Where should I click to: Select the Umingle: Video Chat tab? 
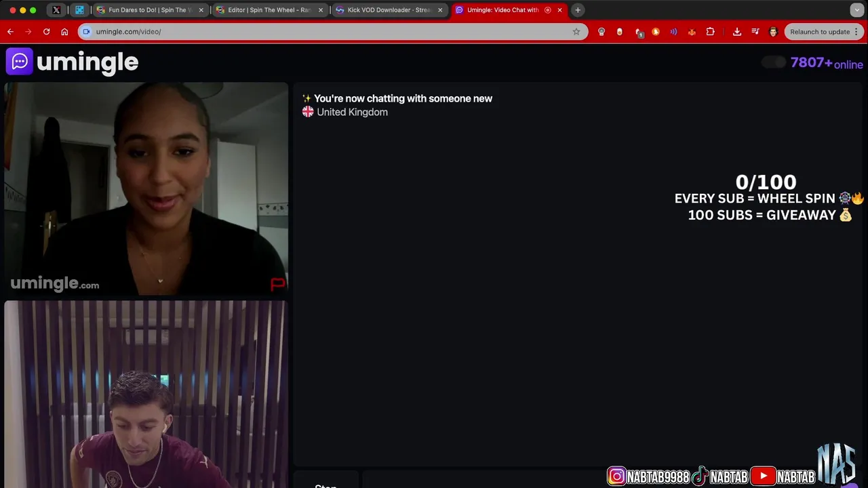pyautogui.click(x=509, y=10)
